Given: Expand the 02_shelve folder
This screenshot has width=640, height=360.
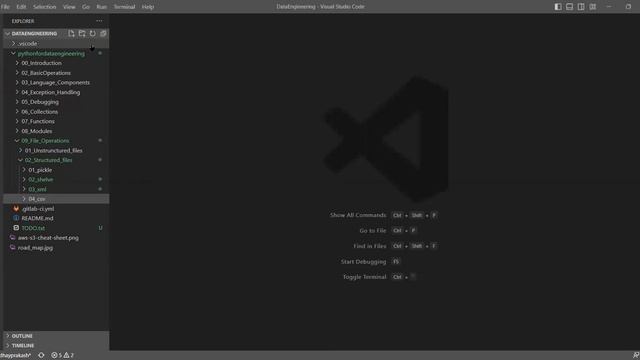Looking at the screenshot, I should [x=56, y=179].
